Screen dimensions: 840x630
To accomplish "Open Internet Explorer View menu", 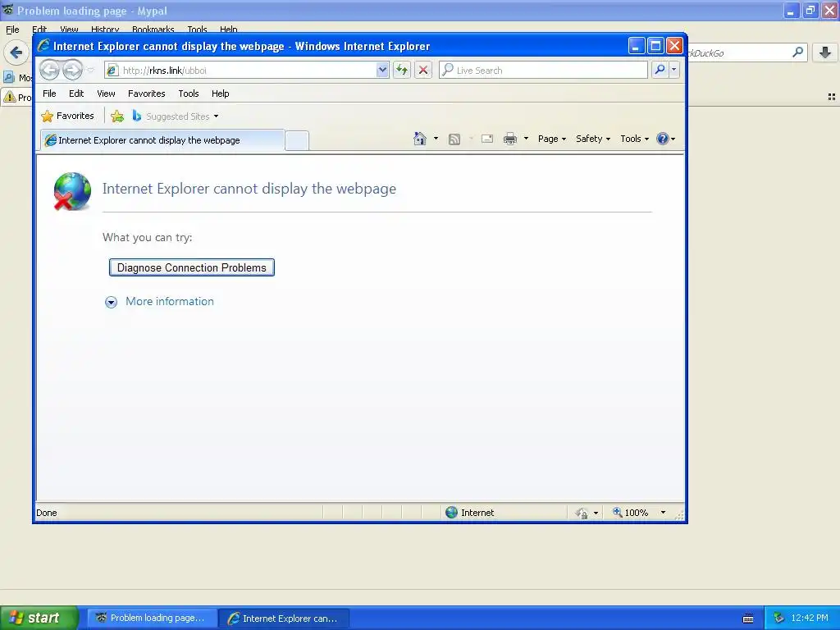I will 106,94.
